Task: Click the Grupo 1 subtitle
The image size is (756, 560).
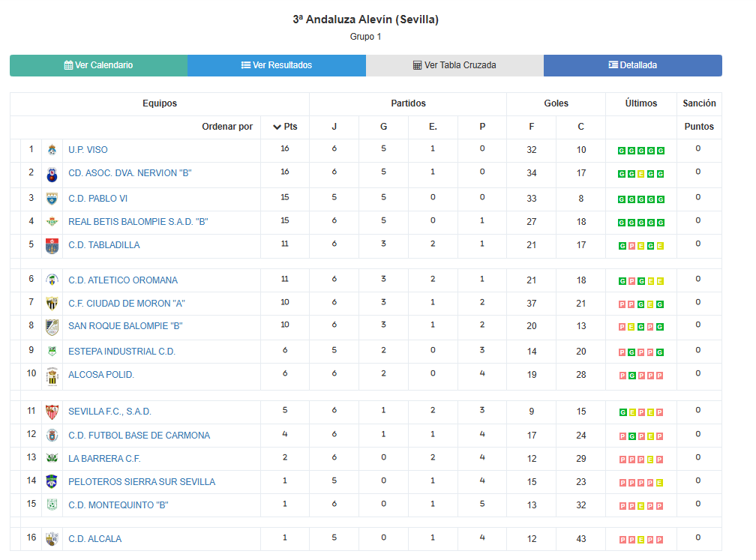Action: coord(365,37)
